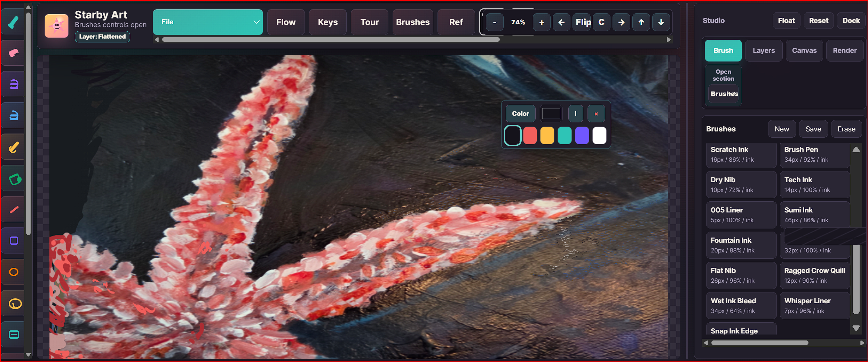This screenshot has width=868, height=362.
Task: Pan canvas down with down arrow
Action: coord(661,22)
